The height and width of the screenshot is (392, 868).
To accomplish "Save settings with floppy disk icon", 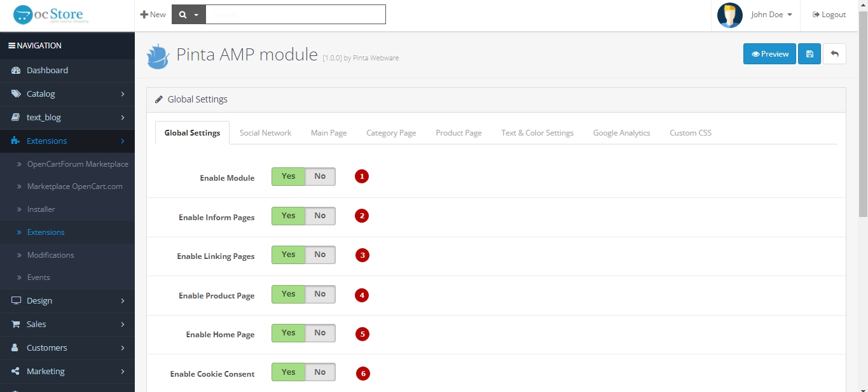I will coord(809,54).
